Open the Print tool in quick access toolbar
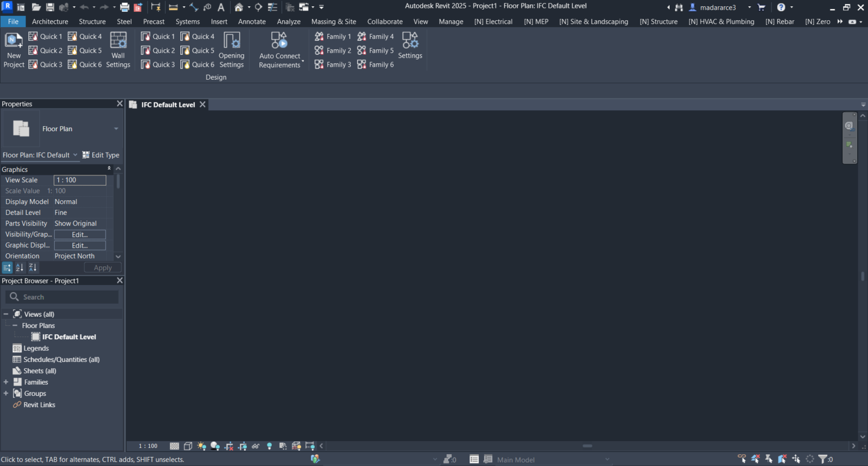This screenshot has height=466, width=868. point(124,7)
